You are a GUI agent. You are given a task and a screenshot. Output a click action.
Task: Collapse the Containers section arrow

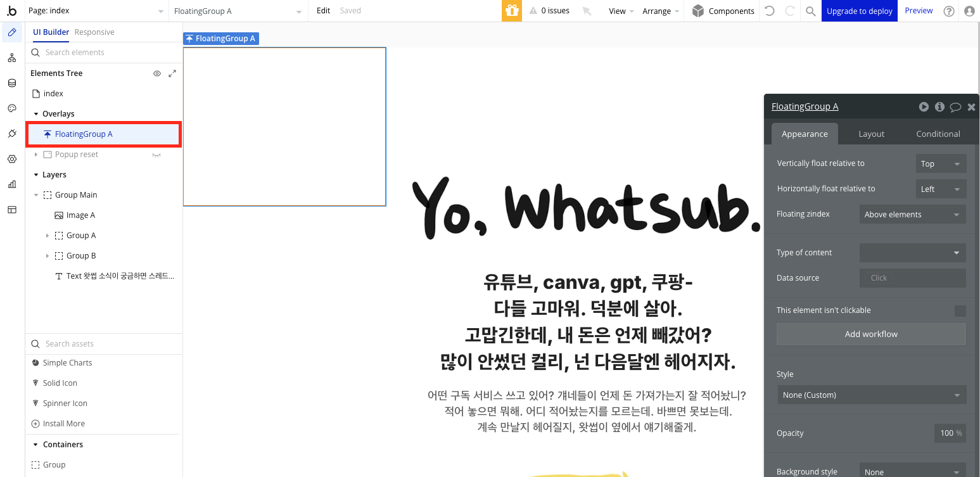(36, 445)
